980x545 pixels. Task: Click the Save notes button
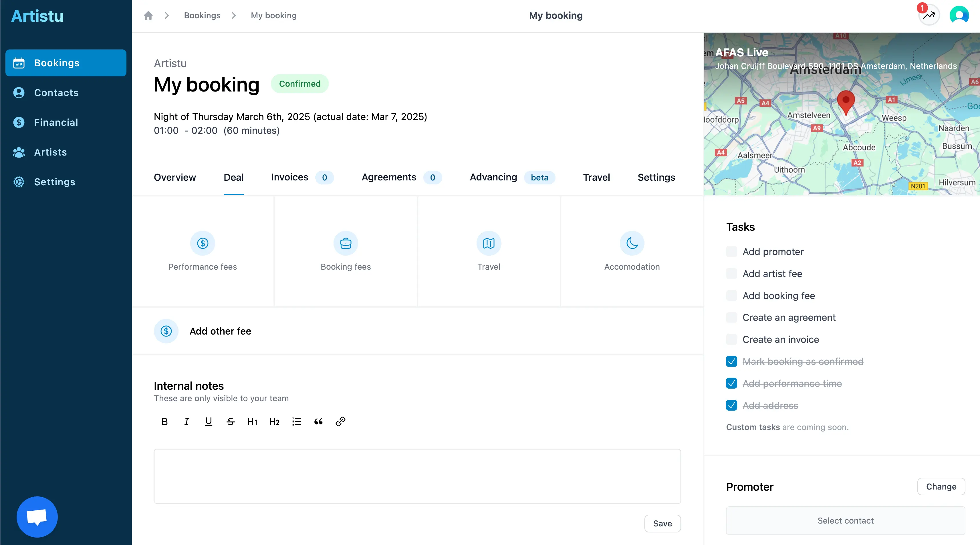(662, 524)
